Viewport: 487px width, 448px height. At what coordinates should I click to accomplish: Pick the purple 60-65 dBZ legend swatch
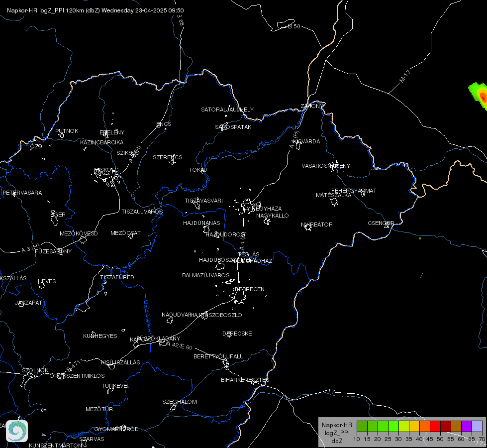[467, 426]
